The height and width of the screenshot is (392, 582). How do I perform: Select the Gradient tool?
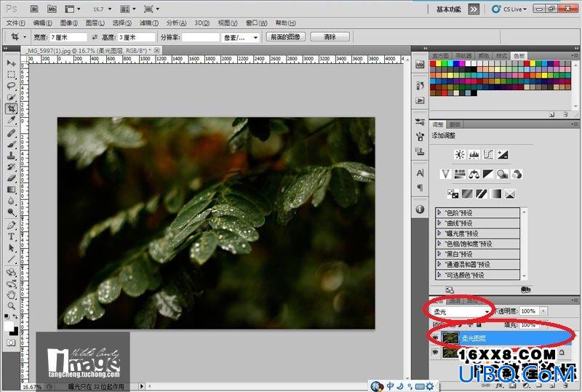[11, 190]
